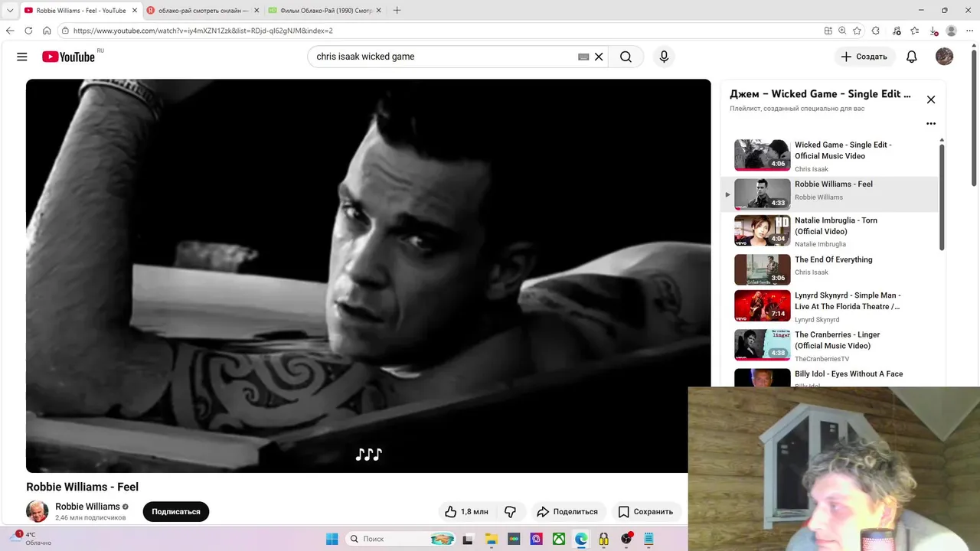This screenshot has height=551, width=980.
Task: Open browser extensions puzzle icon
Action: [x=876, y=31]
